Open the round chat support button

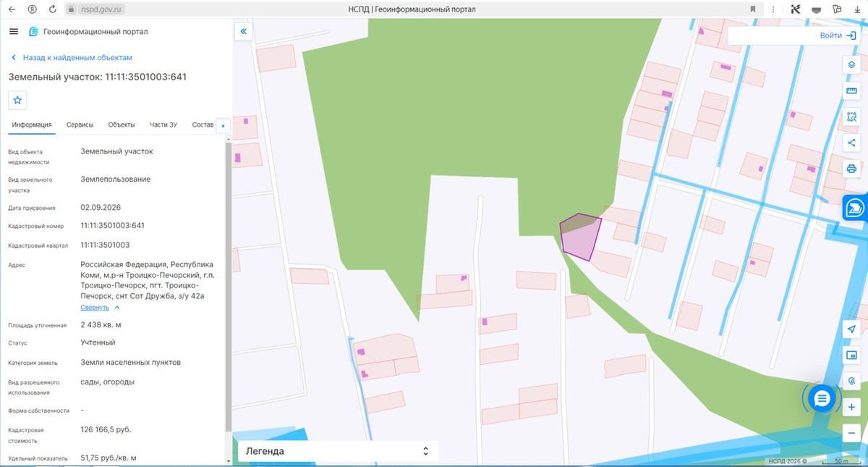(822, 398)
